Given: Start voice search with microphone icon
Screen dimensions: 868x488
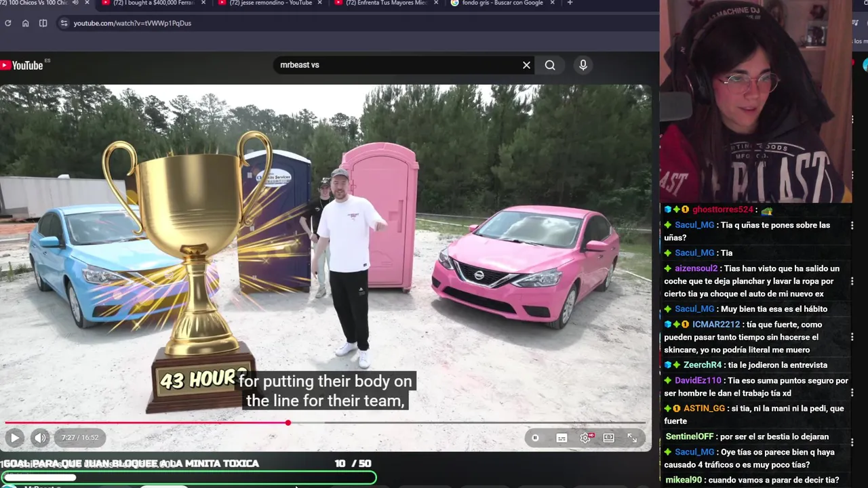Looking at the screenshot, I should tap(583, 65).
